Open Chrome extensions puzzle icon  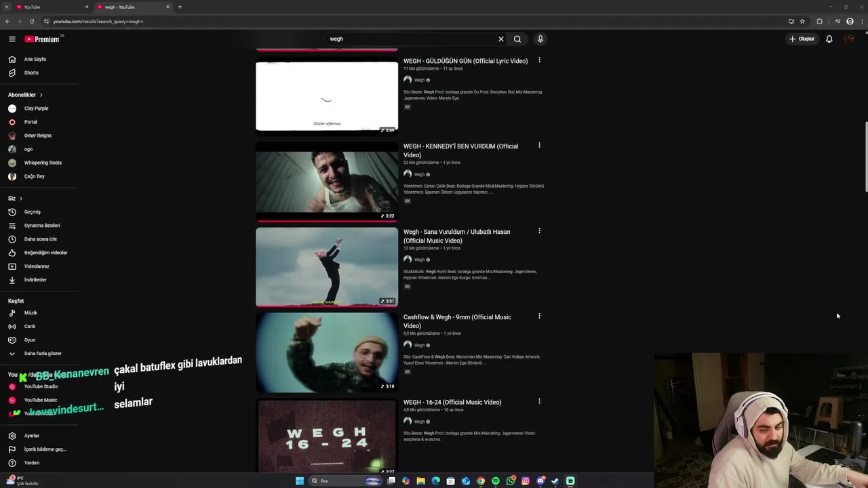[x=819, y=21]
